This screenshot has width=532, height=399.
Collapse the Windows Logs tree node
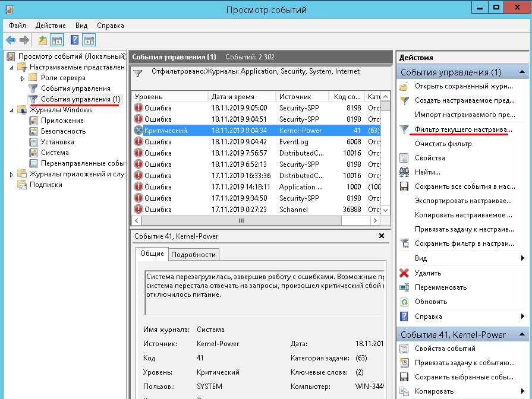point(12,110)
